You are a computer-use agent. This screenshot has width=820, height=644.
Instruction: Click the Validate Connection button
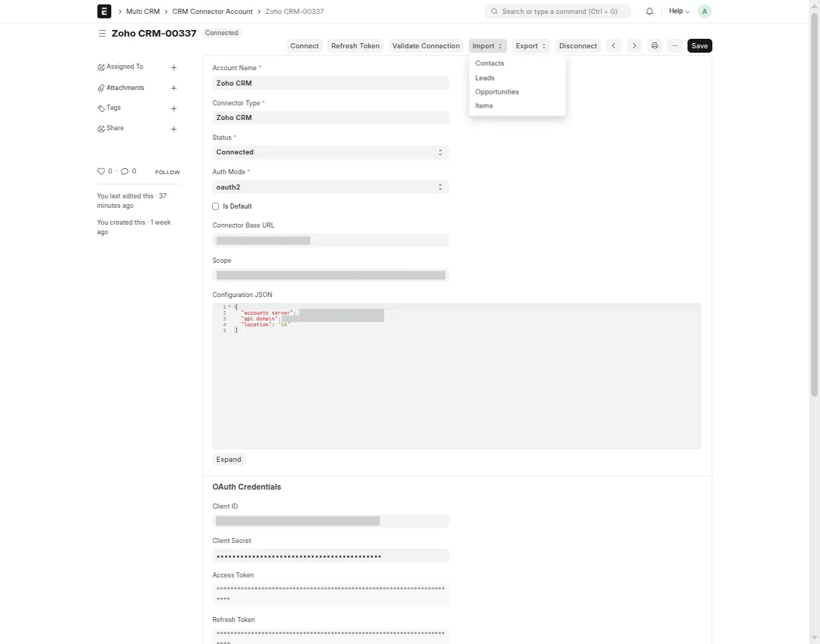tap(425, 45)
